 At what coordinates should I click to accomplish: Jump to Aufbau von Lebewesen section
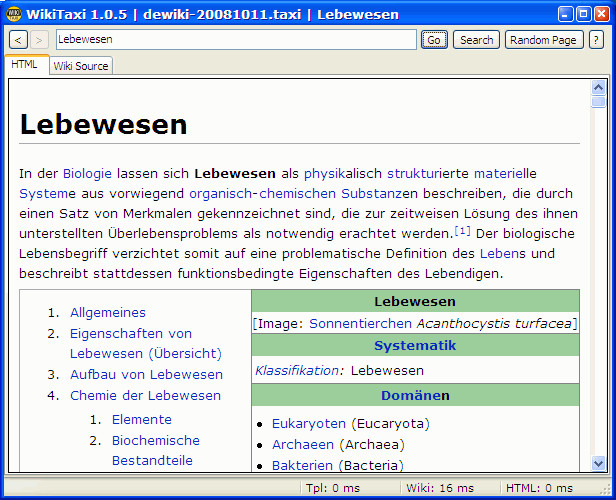[x=146, y=374]
